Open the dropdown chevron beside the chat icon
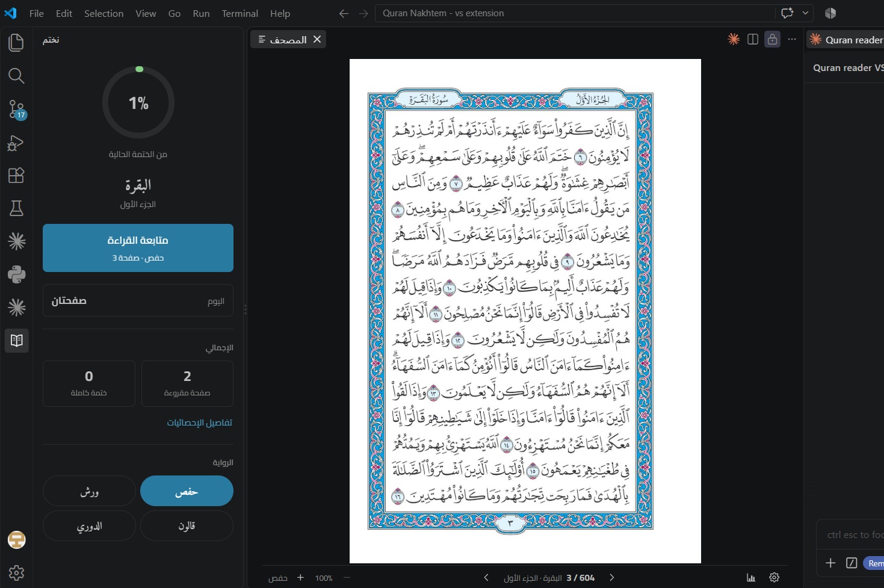The image size is (884, 588). pos(805,13)
